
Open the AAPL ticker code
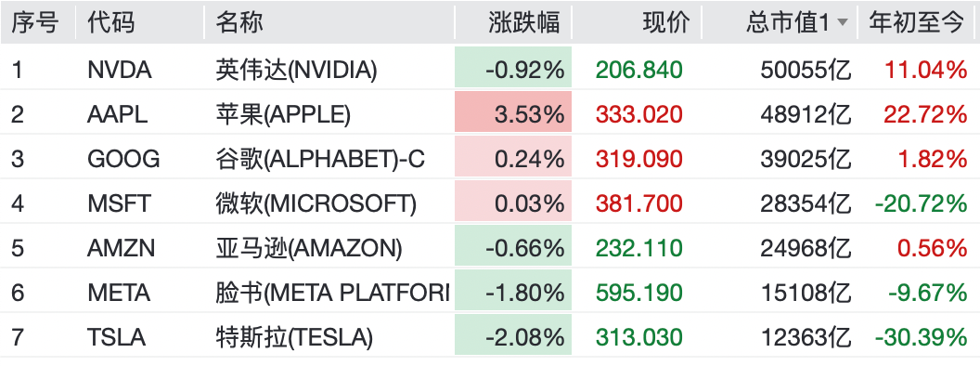[x=118, y=114]
